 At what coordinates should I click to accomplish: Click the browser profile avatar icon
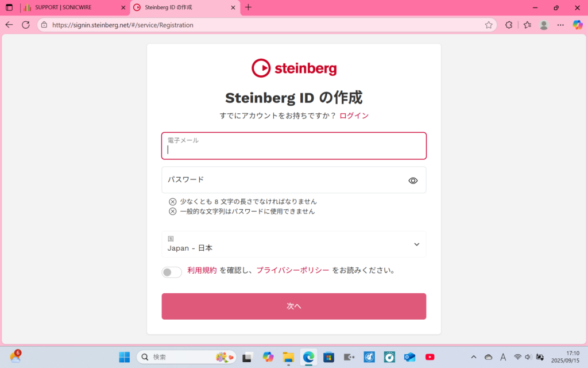pos(544,25)
